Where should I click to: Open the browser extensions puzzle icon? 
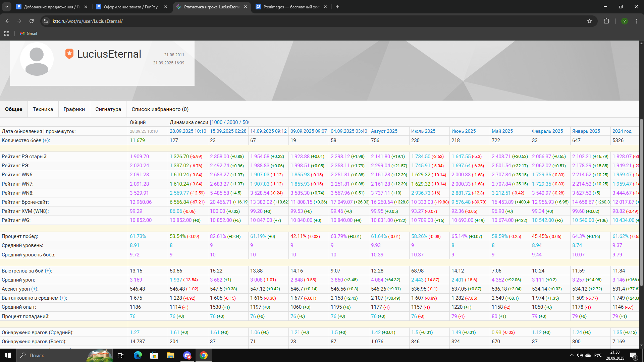point(606,21)
